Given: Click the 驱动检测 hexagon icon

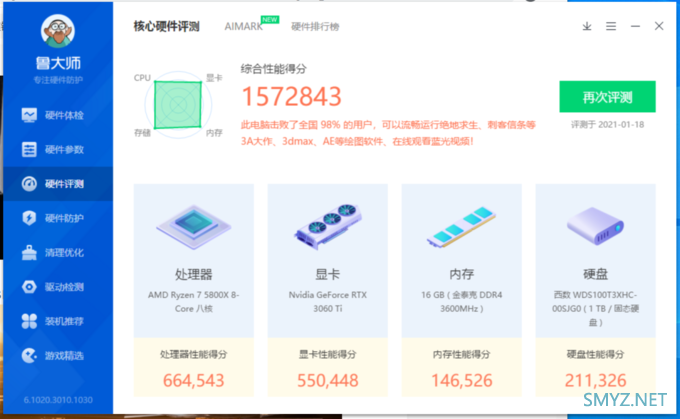Looking at the screenshot, I should tap(29, 287).
